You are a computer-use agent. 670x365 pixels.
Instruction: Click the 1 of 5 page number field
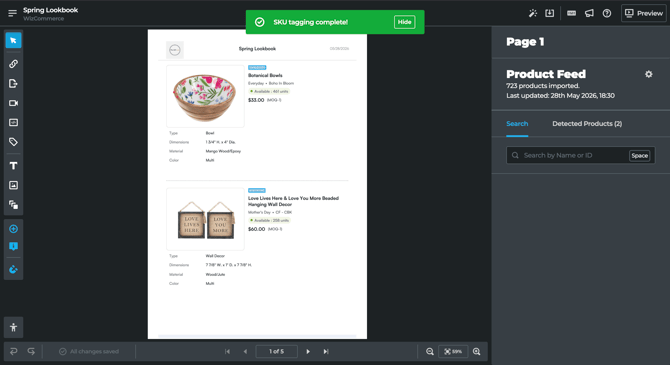pos(276,351)
